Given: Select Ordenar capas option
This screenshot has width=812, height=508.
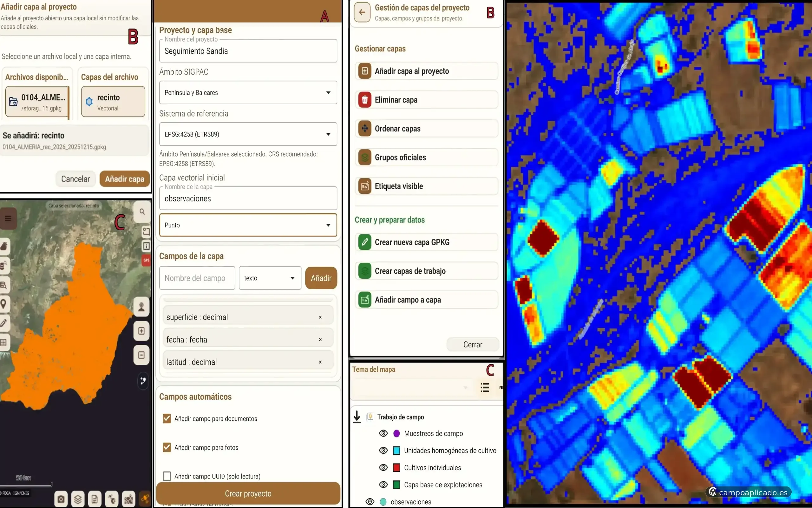Looking at the screenshot, I should pos(426,129).
